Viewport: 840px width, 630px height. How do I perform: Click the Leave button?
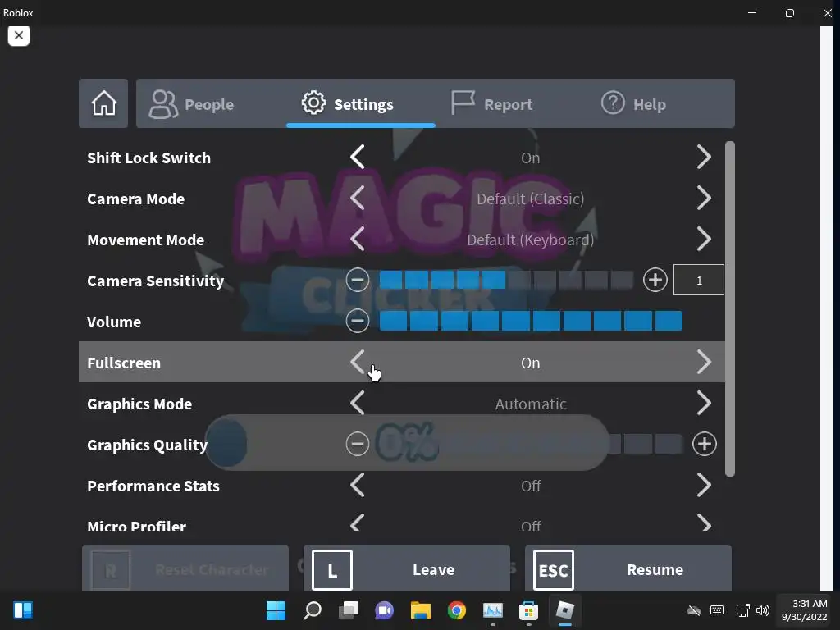407,568
